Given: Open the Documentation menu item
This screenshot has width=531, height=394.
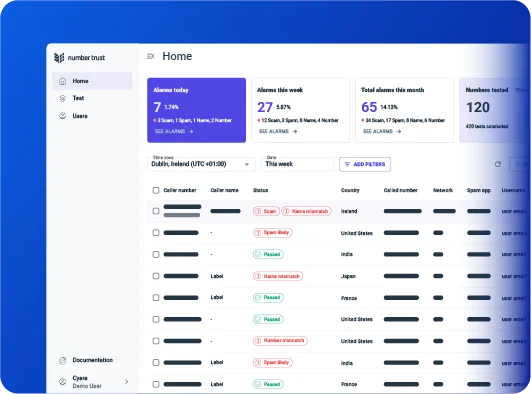Looking at the screenshot, I should tap(92, 360).
